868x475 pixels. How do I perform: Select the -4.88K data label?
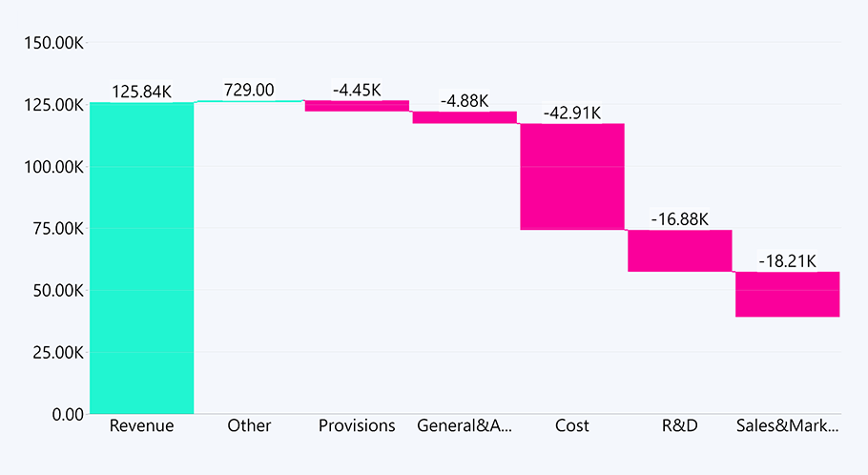point(465,100)
